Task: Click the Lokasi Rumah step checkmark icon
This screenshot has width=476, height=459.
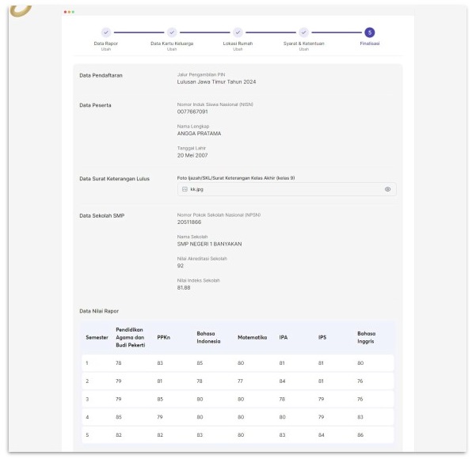Action: tap(238, 32)
